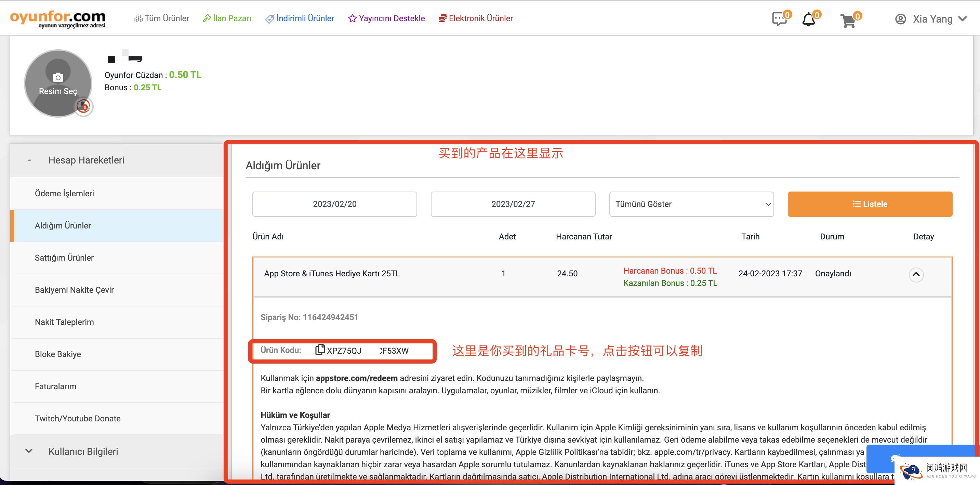Click the Detay column header
Viewport: 980px width, 485px height.
pyautogui.click(x=923, y=237)
